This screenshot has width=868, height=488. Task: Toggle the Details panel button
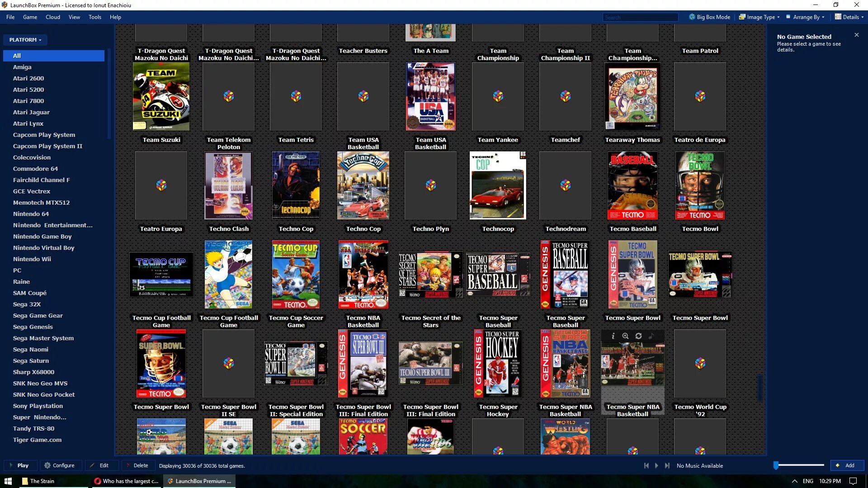coord(849,17)
